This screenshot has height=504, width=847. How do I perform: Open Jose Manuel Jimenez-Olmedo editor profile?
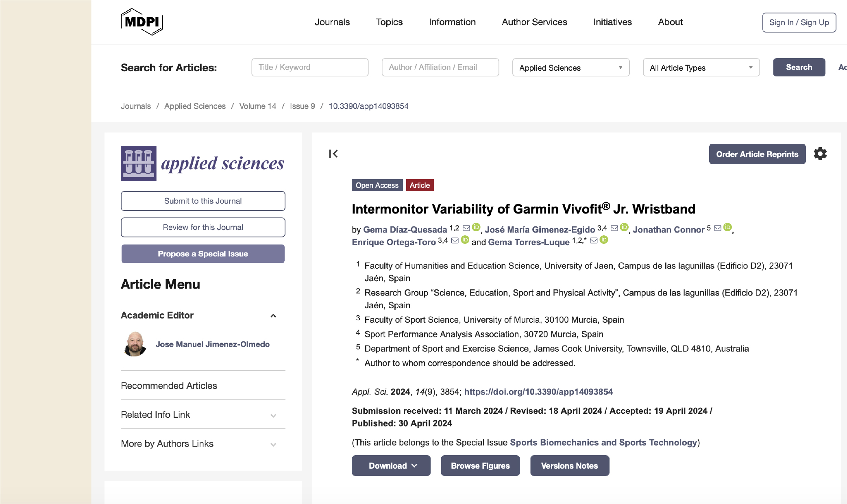pos(212,344)
